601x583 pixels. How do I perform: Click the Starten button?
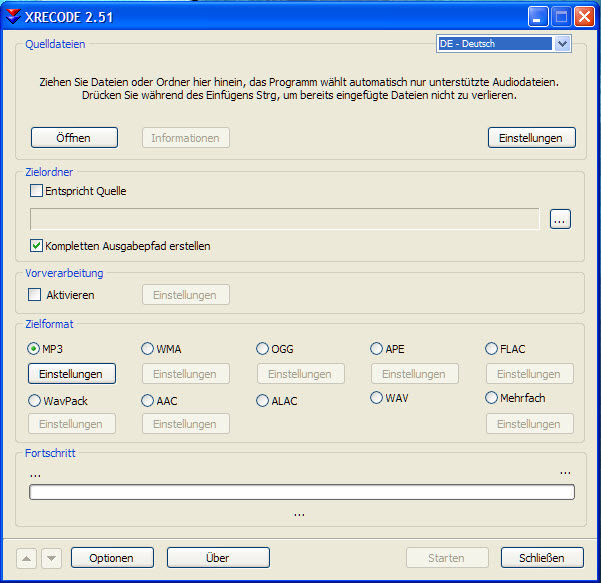[447, 558]
